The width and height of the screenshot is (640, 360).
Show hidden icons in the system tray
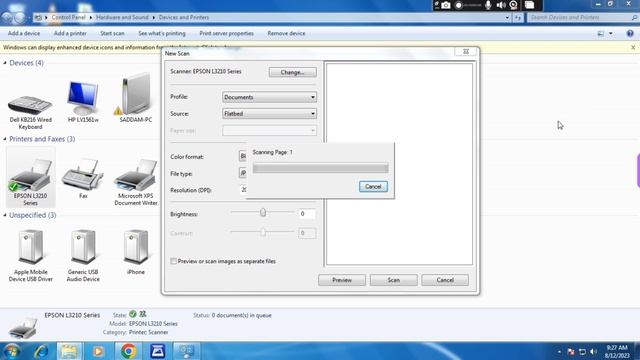pyautogui.click(x=559, y=352)
